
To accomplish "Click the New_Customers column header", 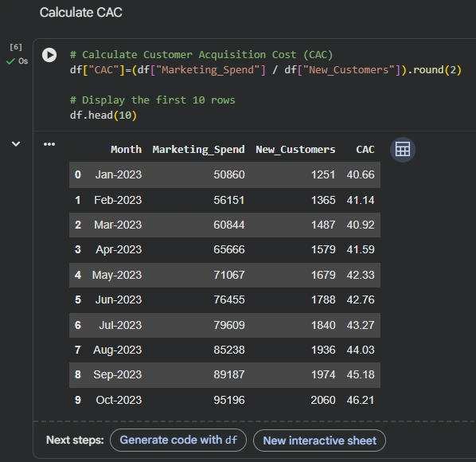I will (295, 150).
